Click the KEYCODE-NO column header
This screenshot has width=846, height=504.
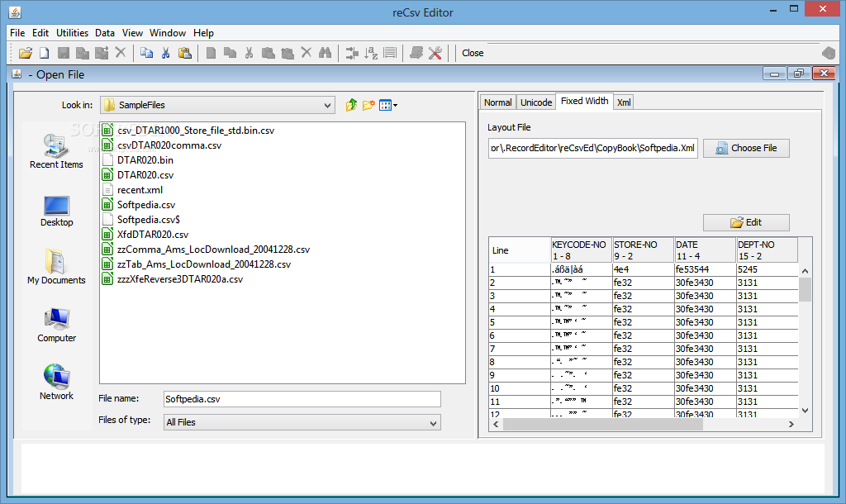click(582, 250)
